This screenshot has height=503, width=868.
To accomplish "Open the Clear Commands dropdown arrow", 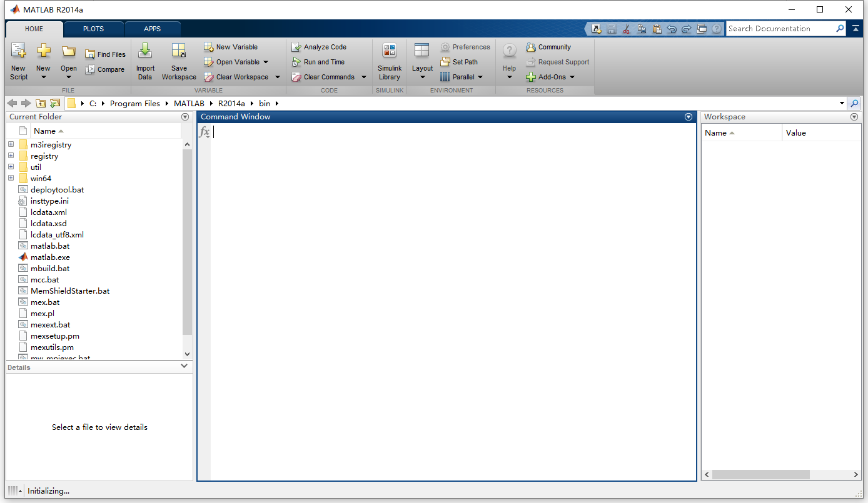I will click(364, 77).
